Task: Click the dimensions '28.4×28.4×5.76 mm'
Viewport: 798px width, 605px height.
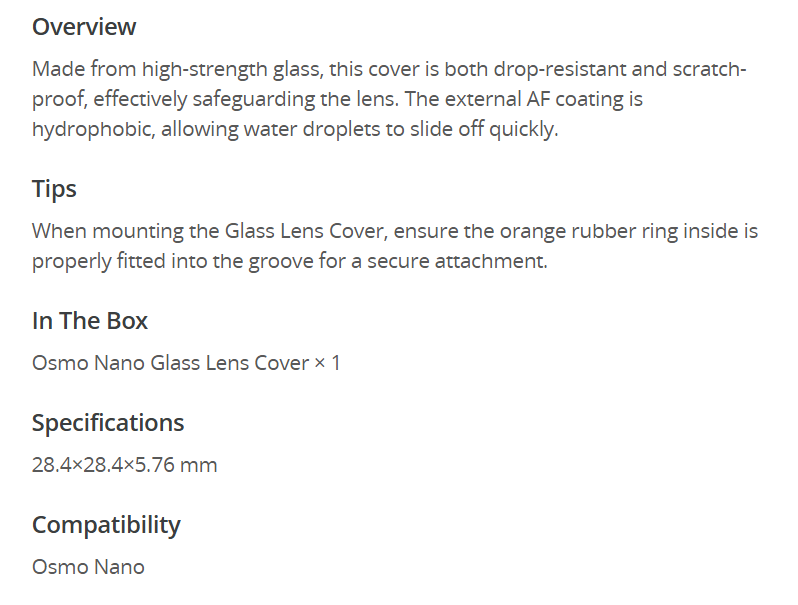Action: pos(124,465)
